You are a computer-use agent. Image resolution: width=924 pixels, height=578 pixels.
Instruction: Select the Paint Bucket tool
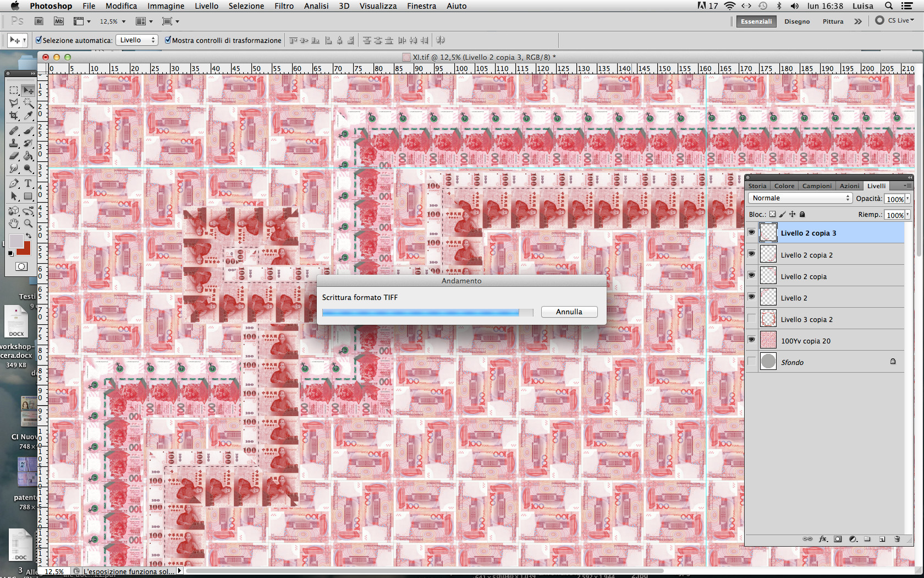click(28, 156)
